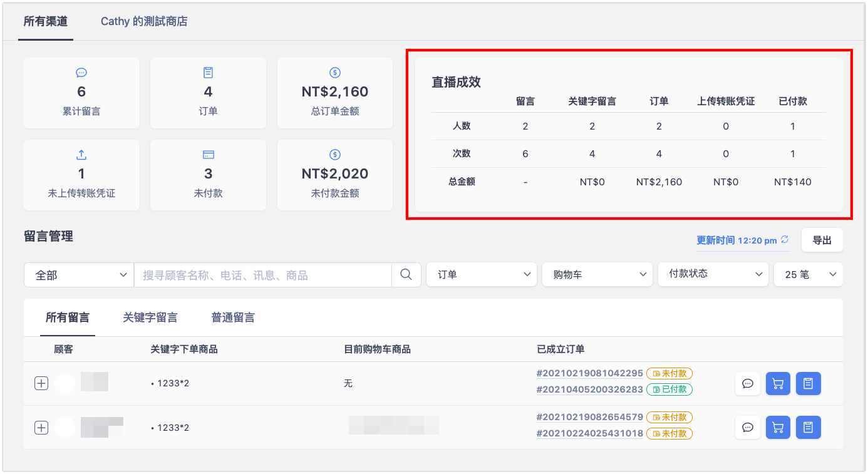
Task: Click the 已成立订单 column header
Action: pos(561,349)
